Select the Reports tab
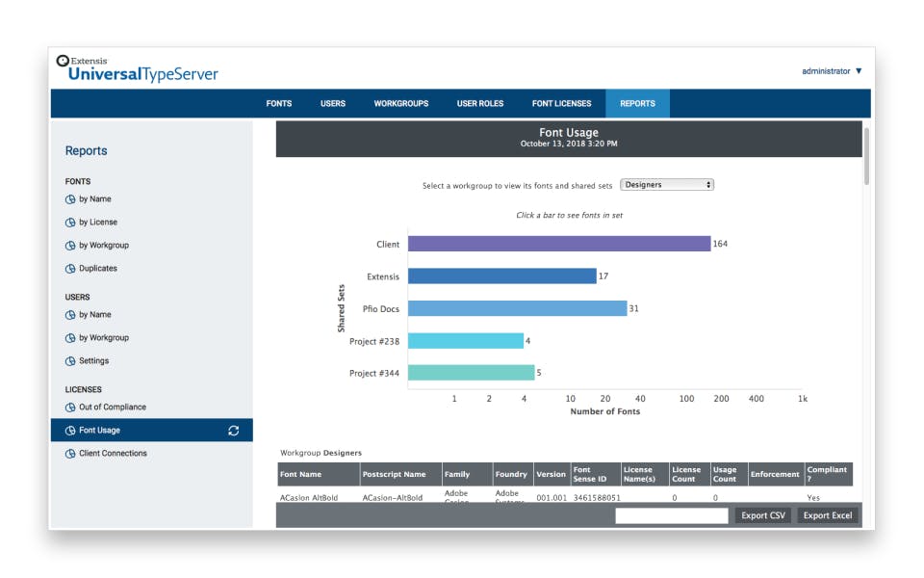The height and width of the screenshot is (578, 924). (637, 103)
